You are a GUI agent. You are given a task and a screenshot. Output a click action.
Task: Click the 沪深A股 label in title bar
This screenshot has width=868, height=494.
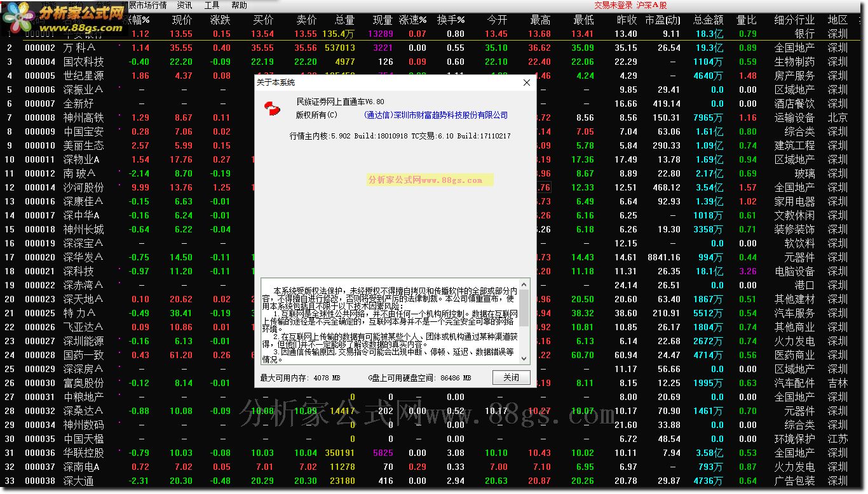(x=651, y=5)
